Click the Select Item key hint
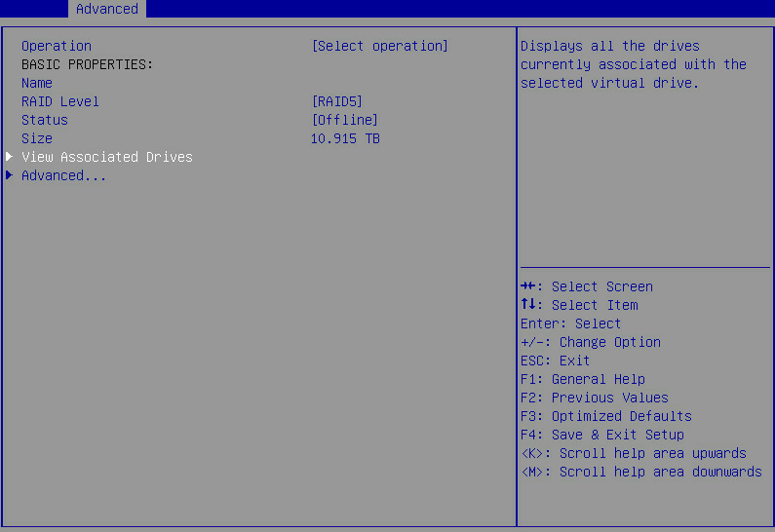Viewport: 775px width, 532px height. click(x=579, y=305)
